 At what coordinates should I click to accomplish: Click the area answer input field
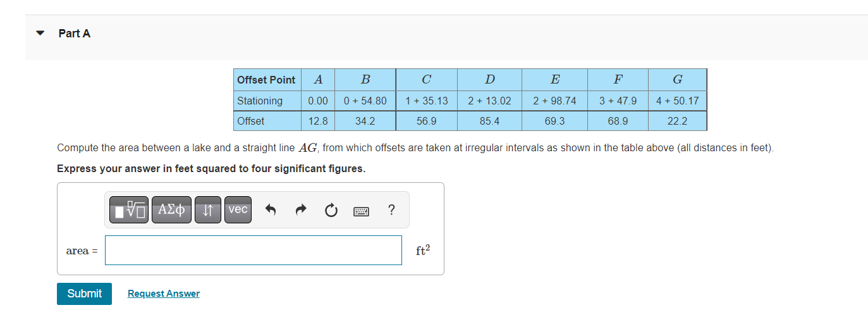click(x=253, y=251)
